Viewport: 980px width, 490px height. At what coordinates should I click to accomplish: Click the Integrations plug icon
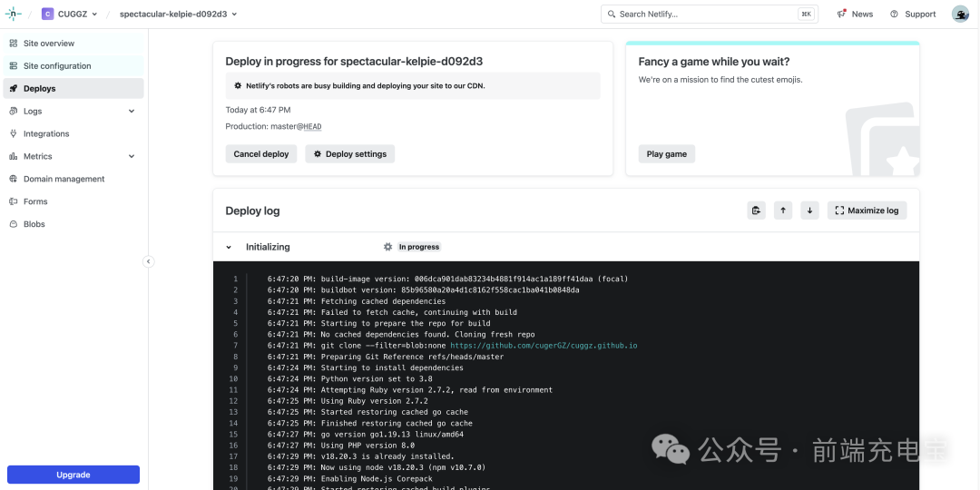point(13,133)
